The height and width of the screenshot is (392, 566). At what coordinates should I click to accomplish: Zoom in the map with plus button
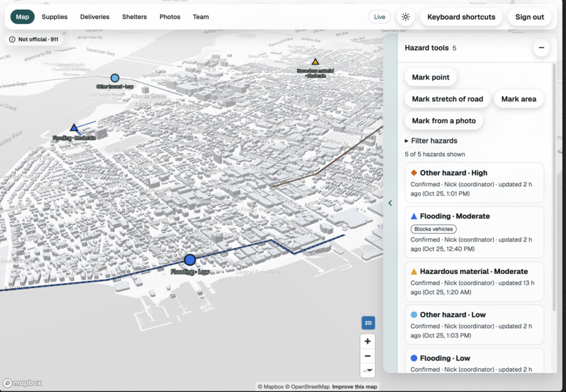pos(367,341)
